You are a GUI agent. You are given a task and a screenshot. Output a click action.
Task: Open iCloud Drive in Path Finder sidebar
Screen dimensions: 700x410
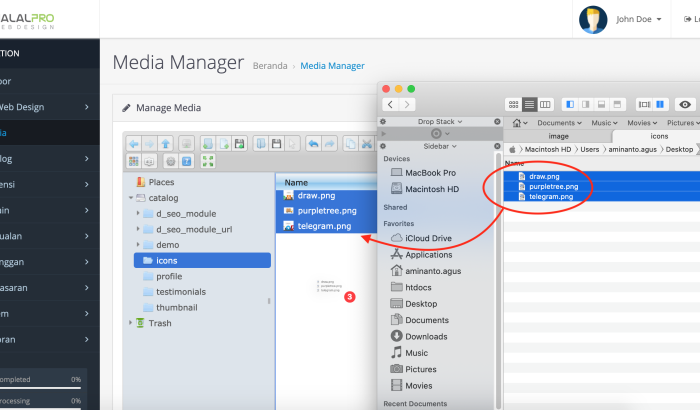[428, 238]
